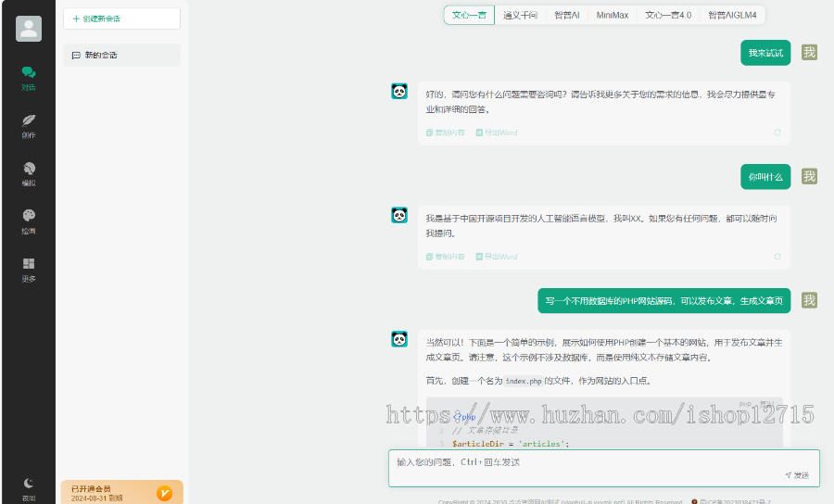834x504 pixels.
Task: Open the 已开通会员 membership banner
Action: (x=121, y=492)
